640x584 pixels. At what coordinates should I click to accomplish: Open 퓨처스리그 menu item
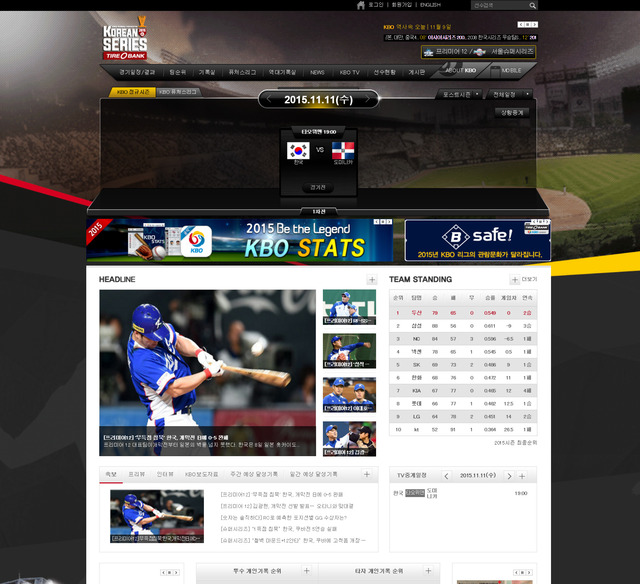pos(242,72)
